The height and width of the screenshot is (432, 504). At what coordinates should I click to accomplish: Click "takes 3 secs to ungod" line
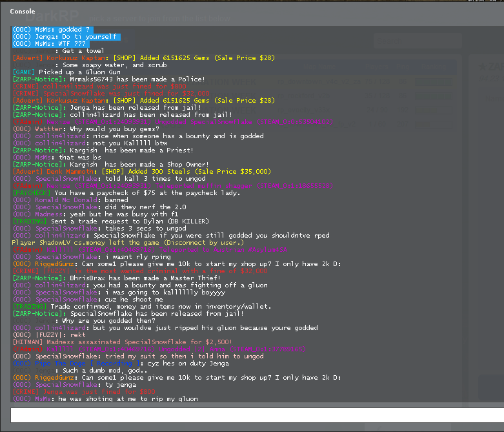click(x=99, y=229)
